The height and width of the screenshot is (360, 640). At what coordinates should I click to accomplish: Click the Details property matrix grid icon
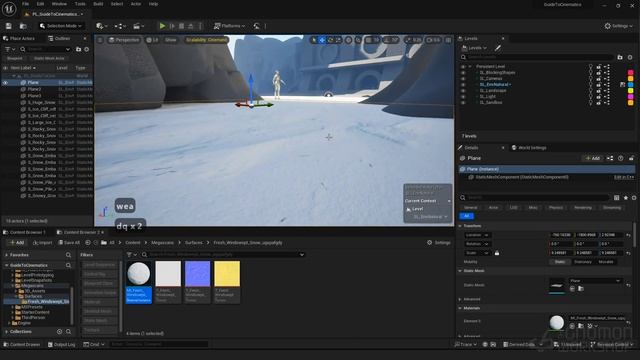click(x=616, y=198)
